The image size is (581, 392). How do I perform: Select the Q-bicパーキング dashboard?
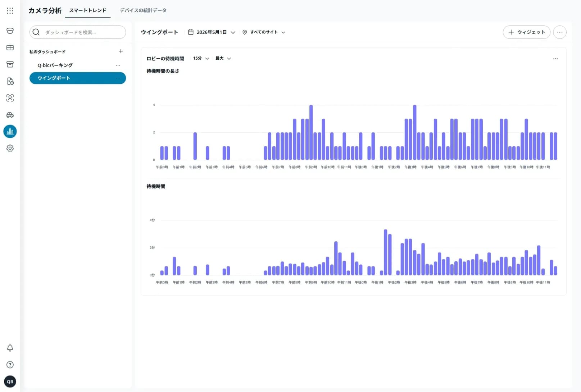pos(55,65)
